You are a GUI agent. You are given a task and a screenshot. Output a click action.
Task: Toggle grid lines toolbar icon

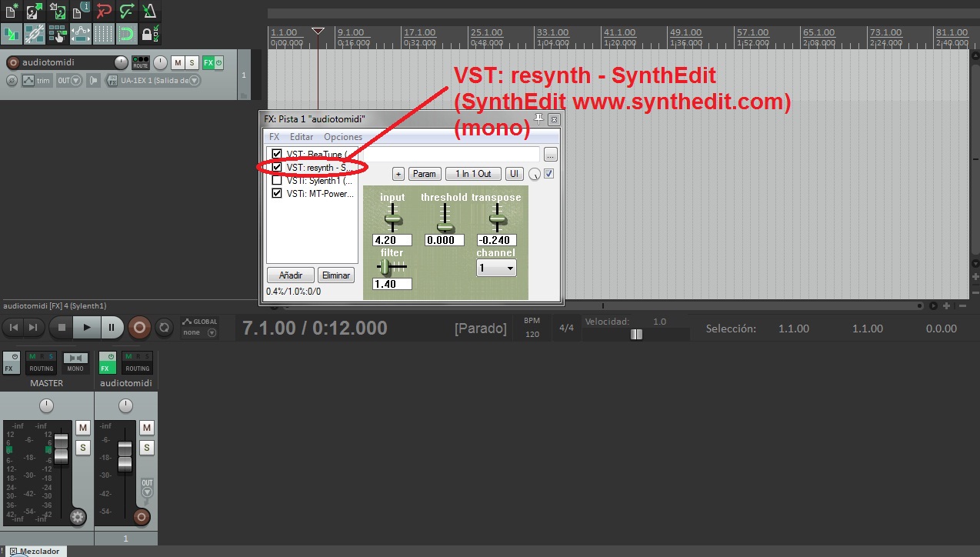103,34
